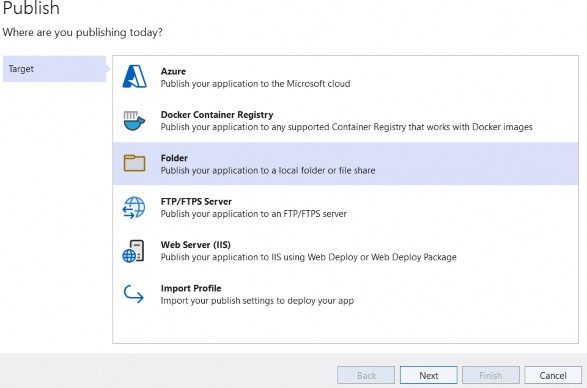Screen dimensions: 587x388
Task: Click the Docker whale icon
Action: pos(134,121)
